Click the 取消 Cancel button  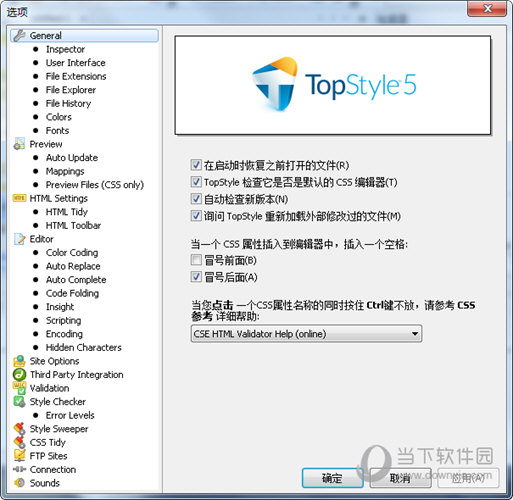[x=400, y=478]
